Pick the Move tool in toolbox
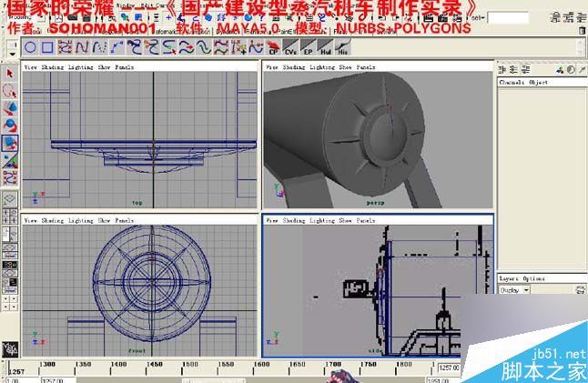This screenshot has height=383, width=588. point(10,107)
